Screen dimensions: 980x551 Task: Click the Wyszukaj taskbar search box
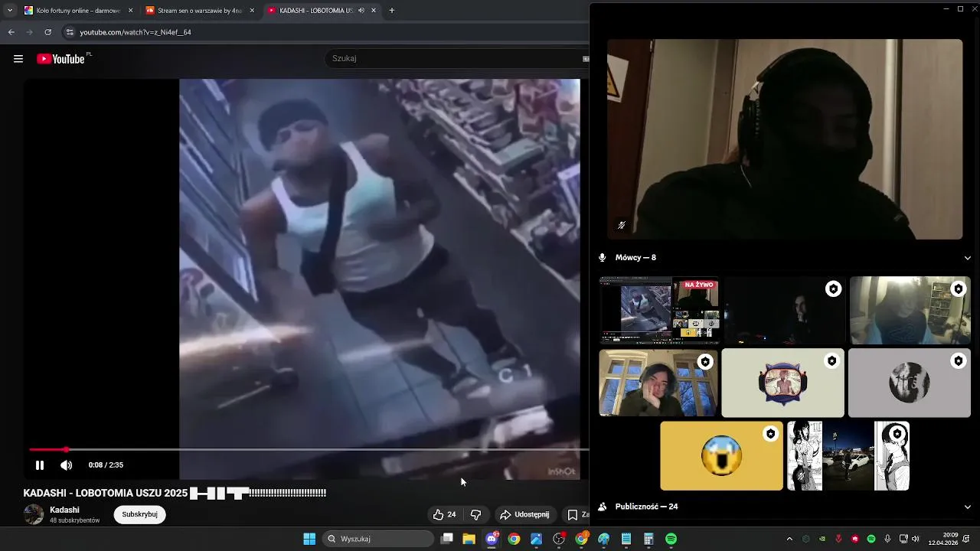coord(378,539)
